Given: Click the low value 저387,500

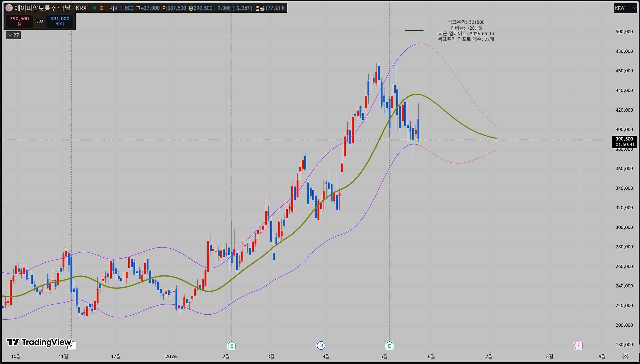Looking at the screenshot, I should pyautogui.click(x=174, y=8).
